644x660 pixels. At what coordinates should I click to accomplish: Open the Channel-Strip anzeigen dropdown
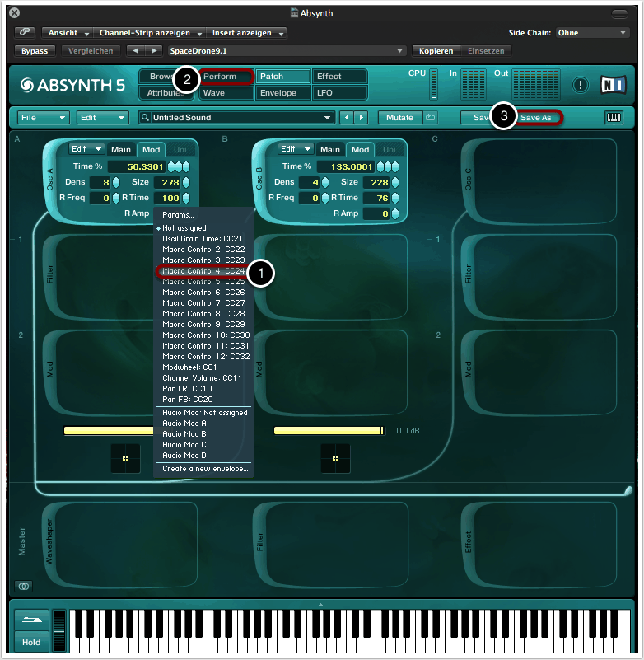click(149, 33)
